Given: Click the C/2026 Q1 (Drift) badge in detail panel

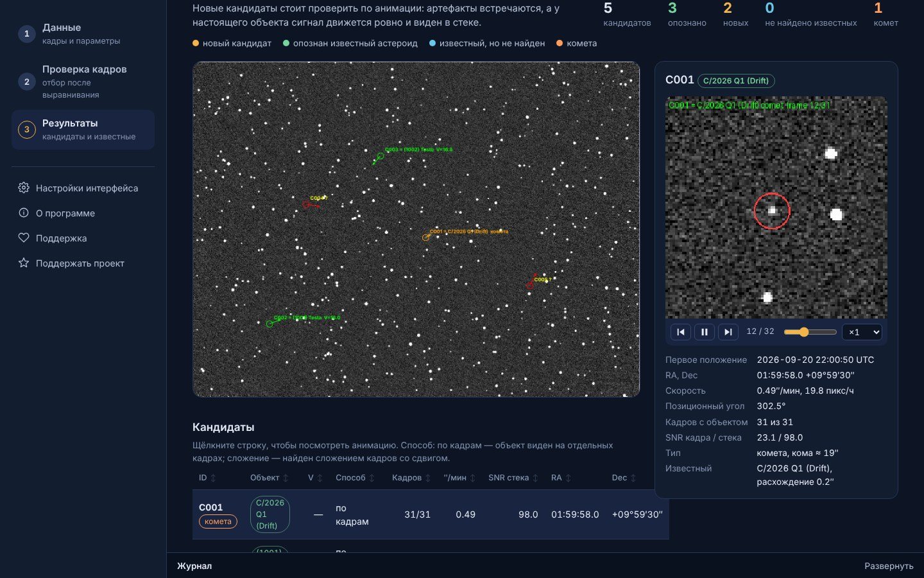Looking at the screenshot, I should point(736,80).
